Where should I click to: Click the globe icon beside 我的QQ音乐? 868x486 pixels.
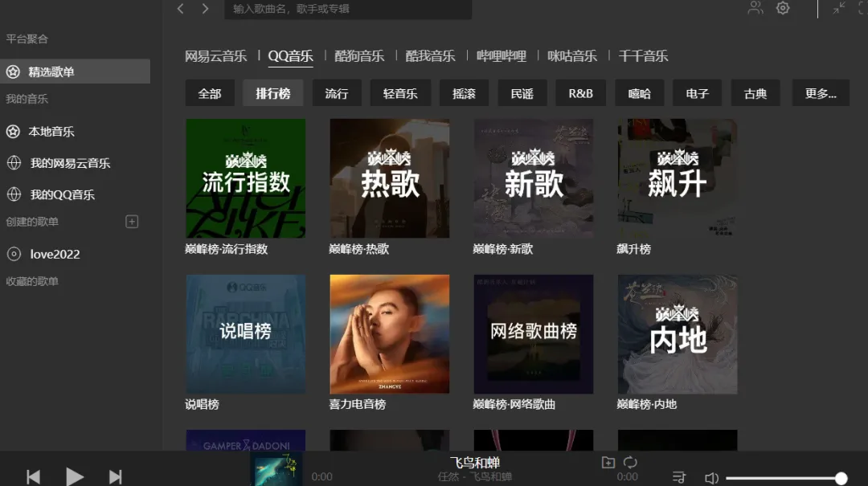(x=14, y=194)
